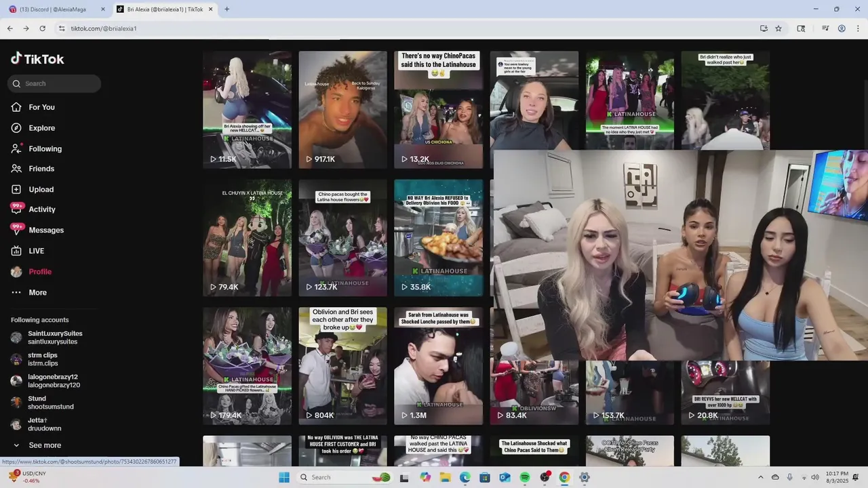The height and width of the screenshot is (488, 868).
Task: Open flowers video with 123.7K views
Action: click(342, 238)
